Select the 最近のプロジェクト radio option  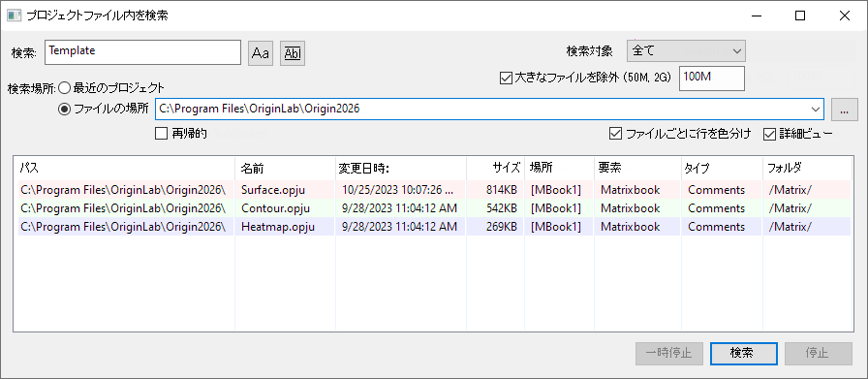(64, 87)
